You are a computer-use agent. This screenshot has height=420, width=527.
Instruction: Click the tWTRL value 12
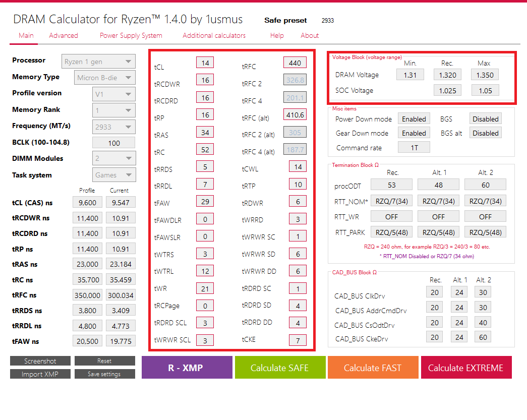205,271
